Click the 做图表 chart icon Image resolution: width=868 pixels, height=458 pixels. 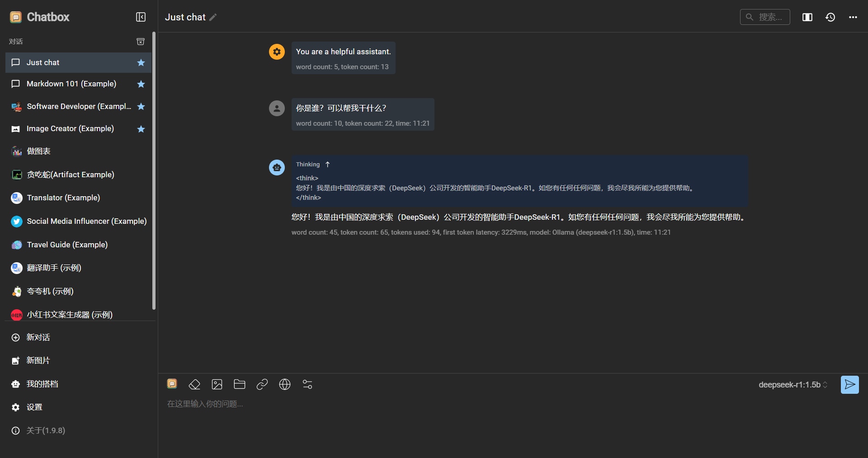pos(17,151)
